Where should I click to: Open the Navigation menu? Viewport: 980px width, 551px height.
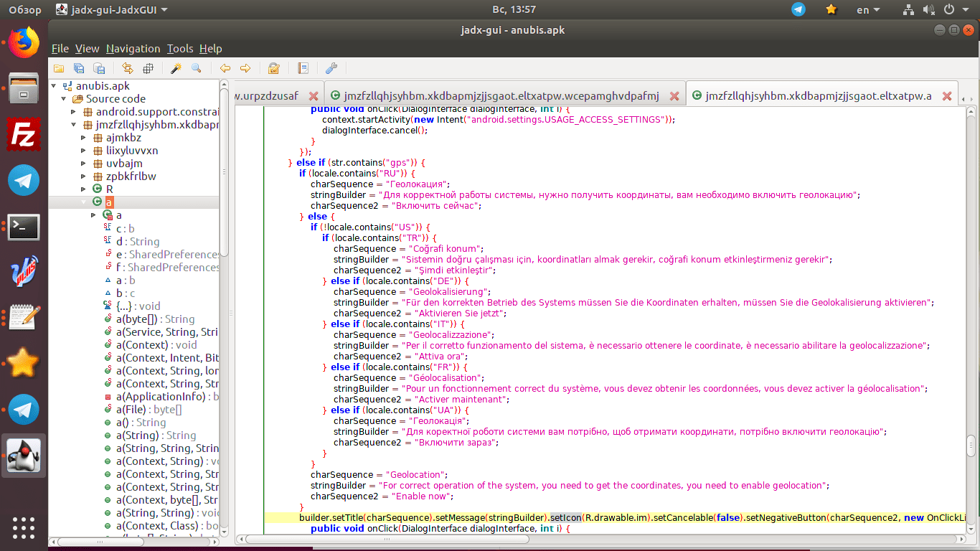[133, 49]
